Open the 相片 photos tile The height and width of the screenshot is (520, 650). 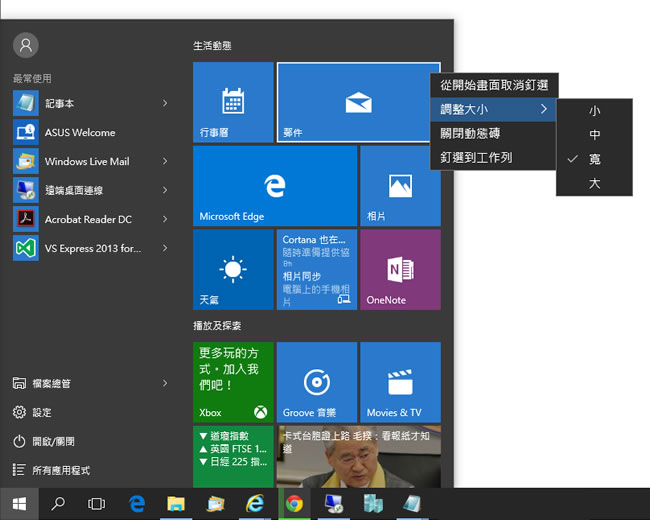[400, 186]
